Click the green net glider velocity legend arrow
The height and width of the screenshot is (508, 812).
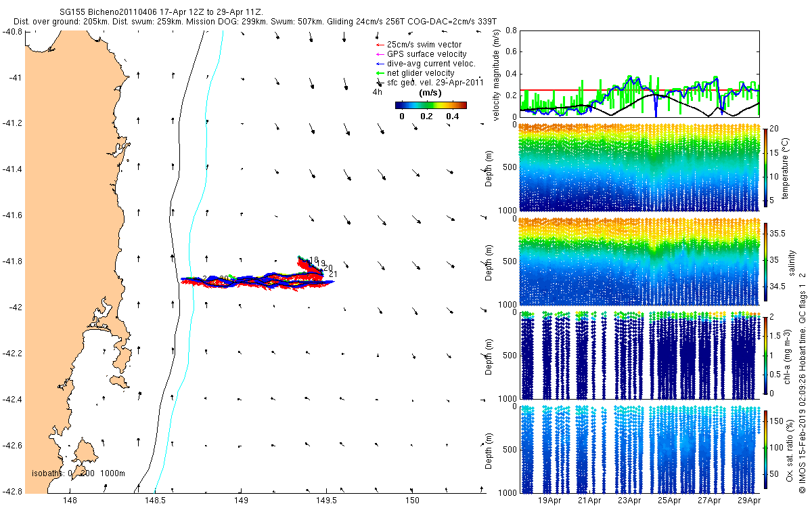pos(379,73)
